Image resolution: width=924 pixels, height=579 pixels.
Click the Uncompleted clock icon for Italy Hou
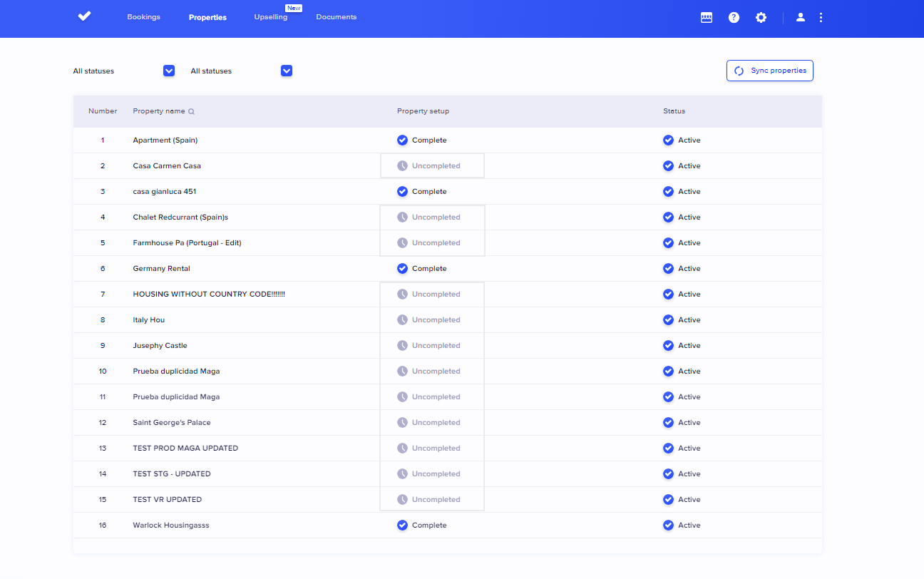tap(402, 320)
